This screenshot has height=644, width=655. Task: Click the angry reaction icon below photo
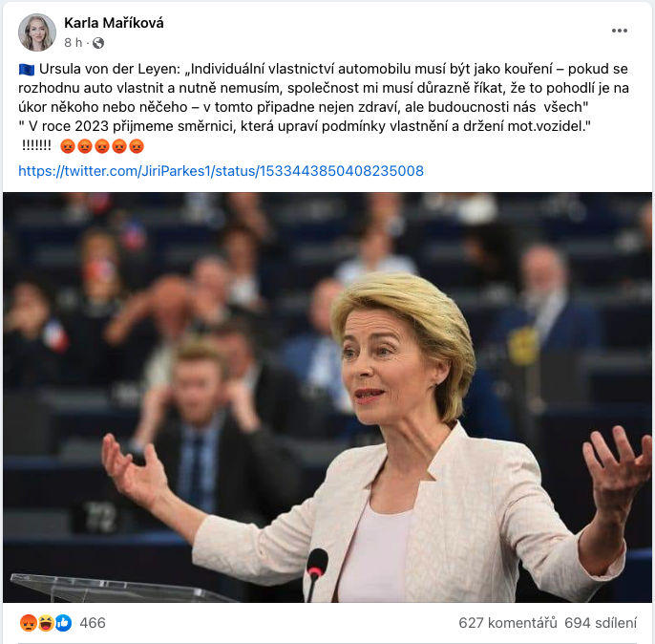point(28,623)
